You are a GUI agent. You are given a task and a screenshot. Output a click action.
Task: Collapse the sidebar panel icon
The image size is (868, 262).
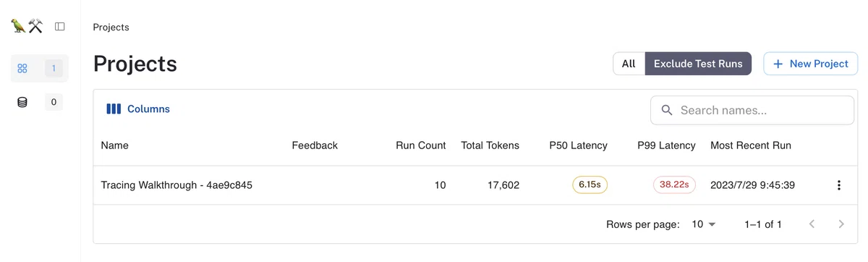click(x=60, y=27)
